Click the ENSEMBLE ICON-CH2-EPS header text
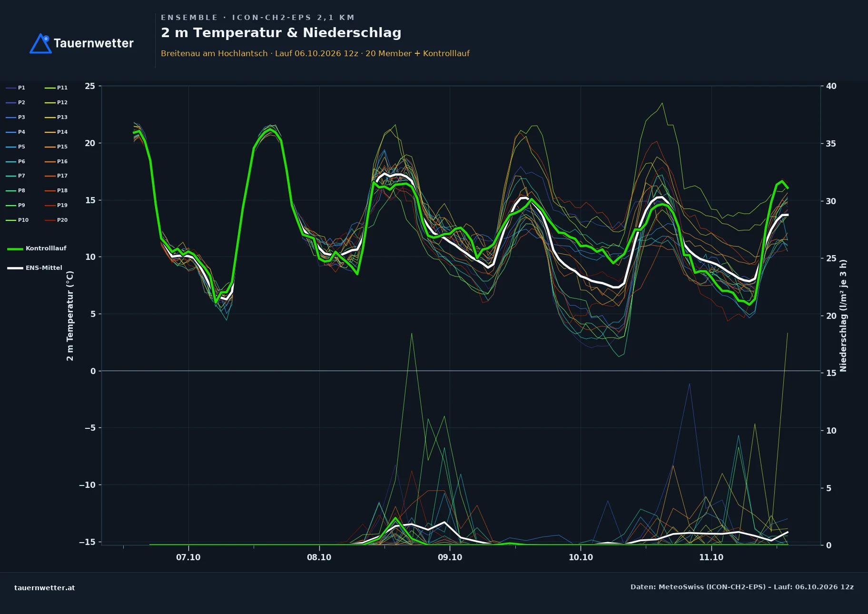 258,18
